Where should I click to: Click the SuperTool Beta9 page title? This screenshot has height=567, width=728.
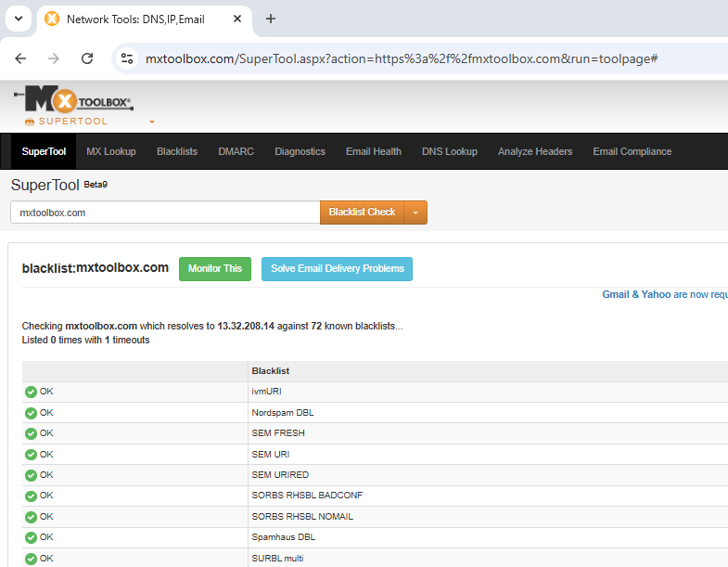pyautogui.click(x=59, y=185)
